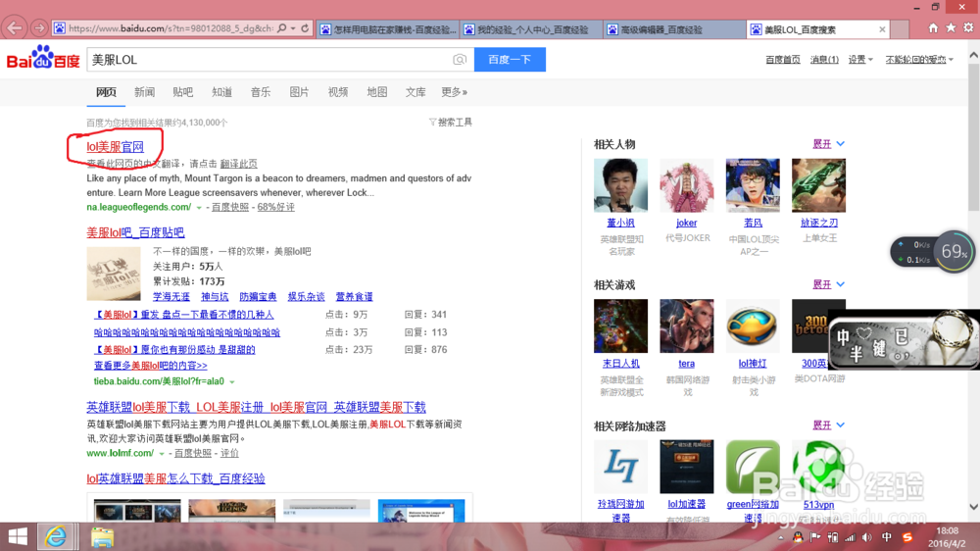Click the Baidu logo
The width and height of the screenshot is (980, 551).
(43, 58)
